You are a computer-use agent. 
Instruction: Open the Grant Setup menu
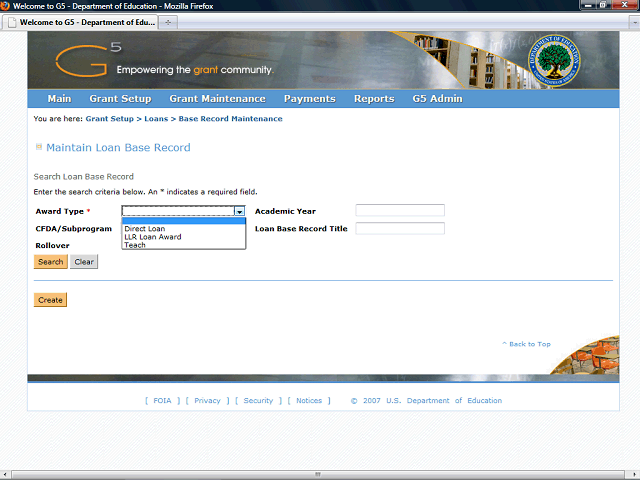[x=120, y=99]
